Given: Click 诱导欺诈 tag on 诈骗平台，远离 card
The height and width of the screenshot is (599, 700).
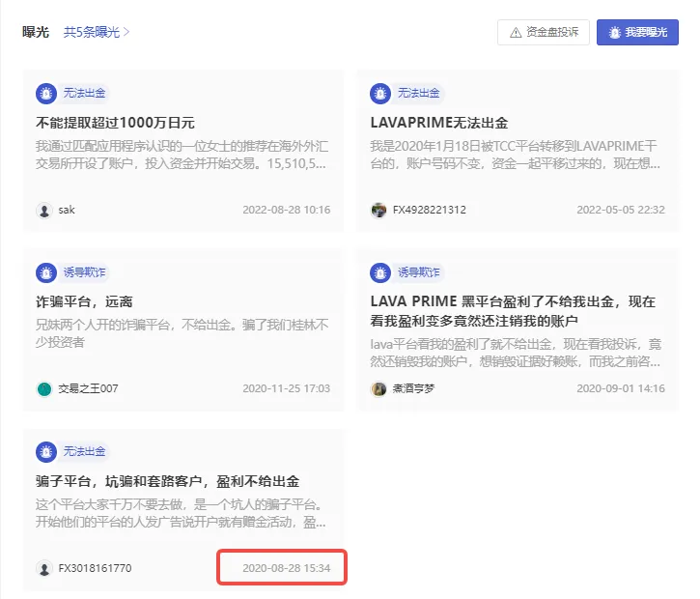Looking at the screenshot, I should pos(84,272).
